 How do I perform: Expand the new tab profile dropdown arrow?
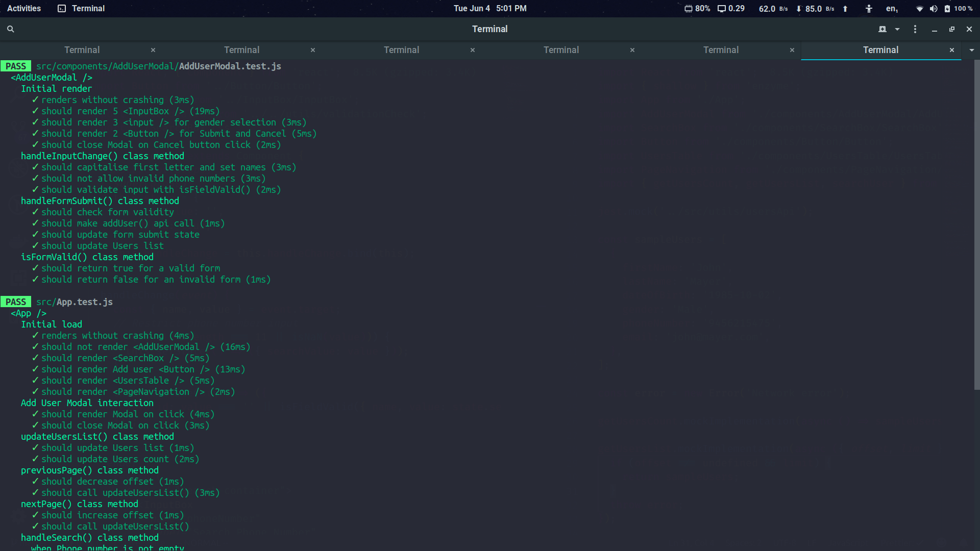coord(897,29)
